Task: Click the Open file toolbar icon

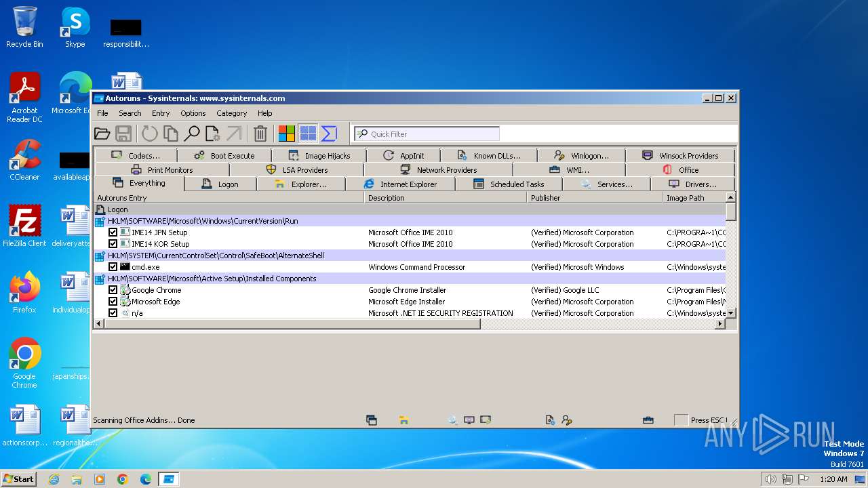Action: click(102, 134)
